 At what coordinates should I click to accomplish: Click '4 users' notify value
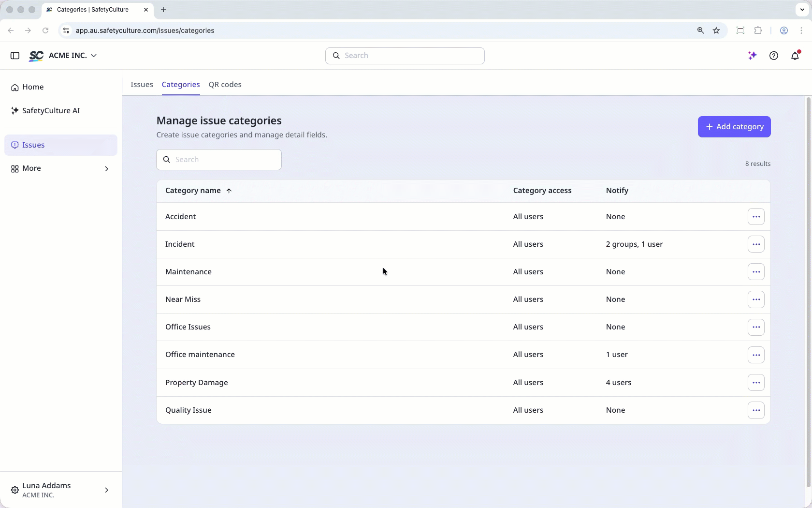(619, 383)
